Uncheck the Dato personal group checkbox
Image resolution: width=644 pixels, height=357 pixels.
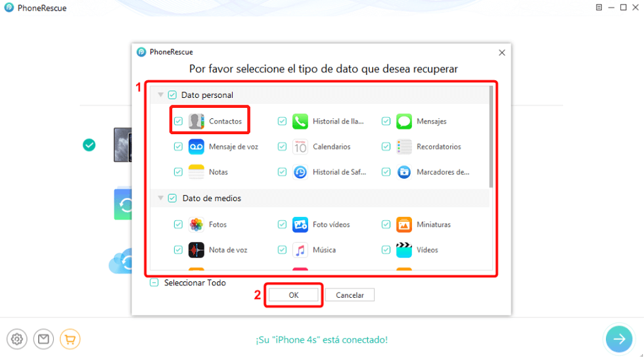[172, 95]
